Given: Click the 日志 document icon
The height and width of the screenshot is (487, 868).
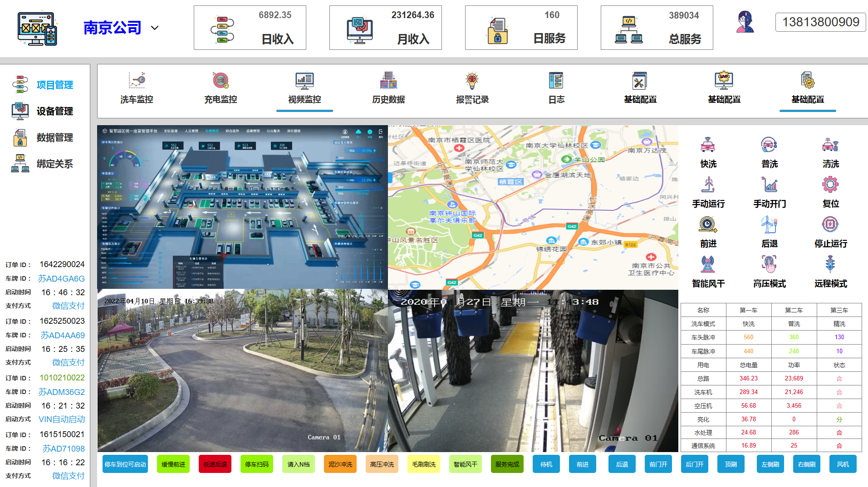Looking at the screenshot, I should point(556,80).
